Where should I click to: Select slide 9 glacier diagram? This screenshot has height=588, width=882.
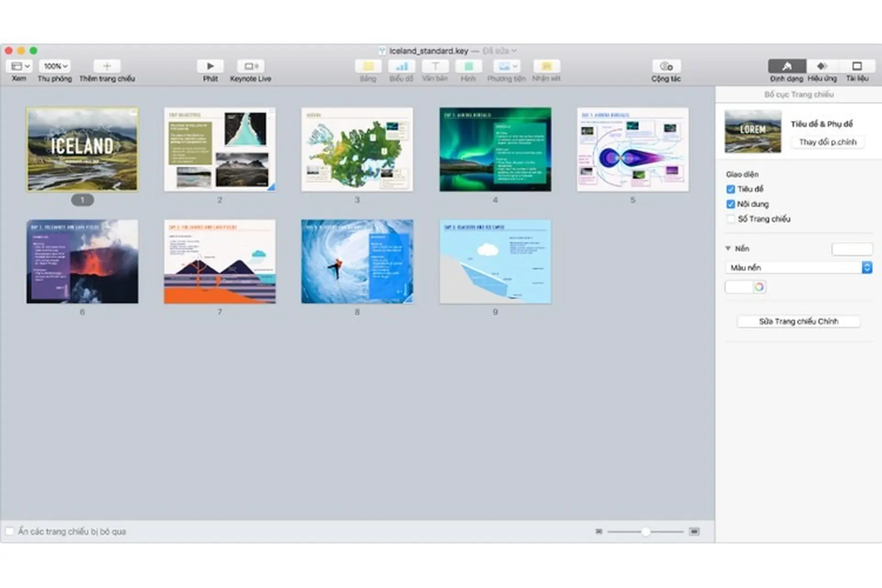(495, 261)
